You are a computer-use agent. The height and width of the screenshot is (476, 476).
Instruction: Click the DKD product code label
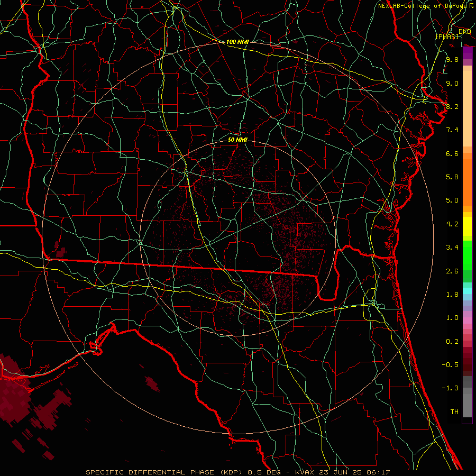click(464, 31)
